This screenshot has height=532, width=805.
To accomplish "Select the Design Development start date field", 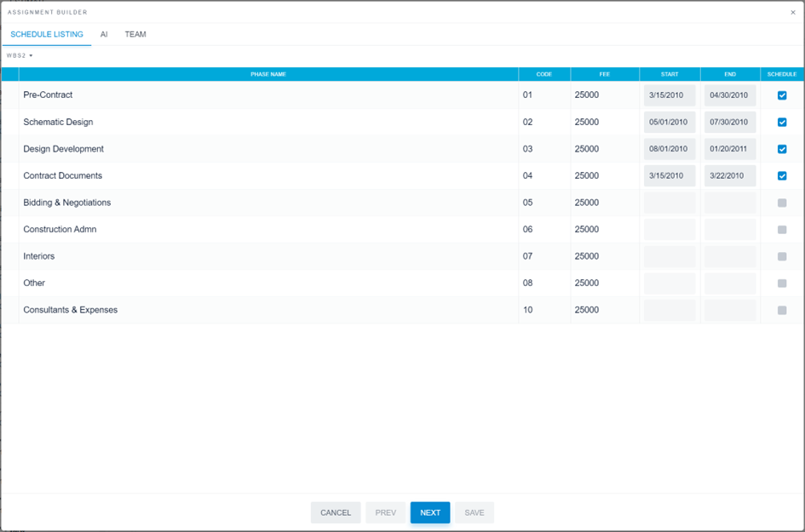I will (669, 149).
